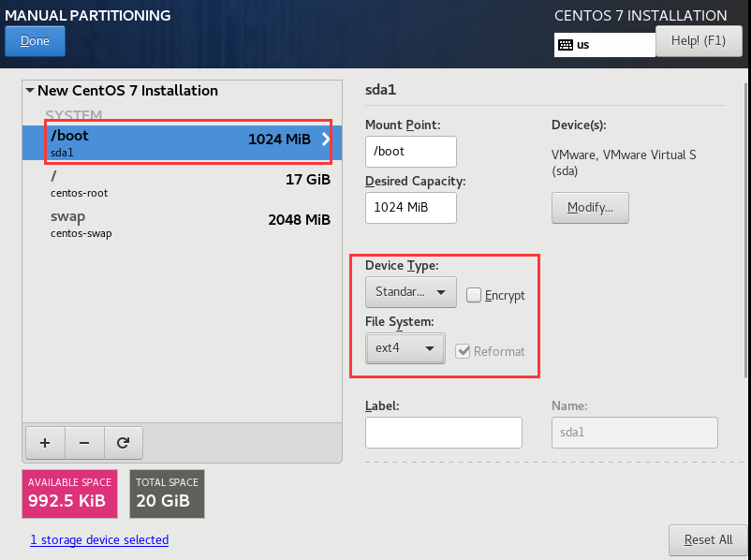The width and height of the screenshot is (751, 560).
Task: Select the swap centos-swap partition row
Action: pyautogui.click(x=182, y=224)
